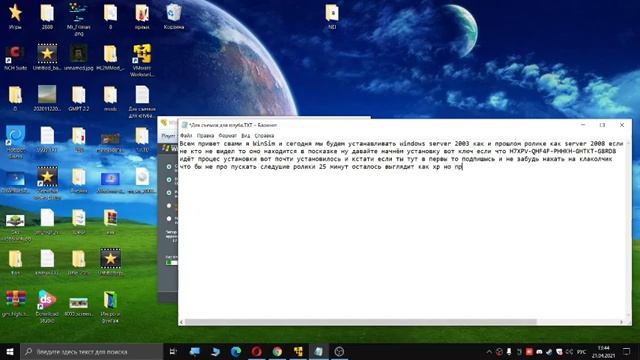Choose the bottom radio option in background window
Screen dimensions: 640x360
(169, 219)
